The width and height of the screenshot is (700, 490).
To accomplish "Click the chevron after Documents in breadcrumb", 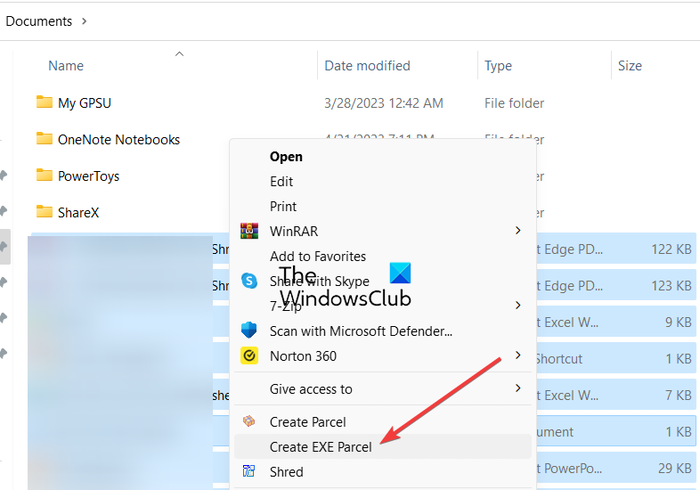I will coord(84,21).
